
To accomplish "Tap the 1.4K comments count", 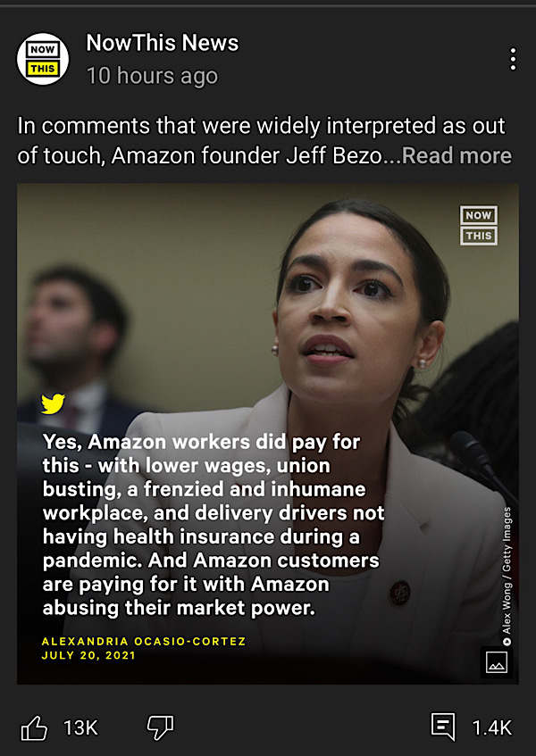I will 491,727.
